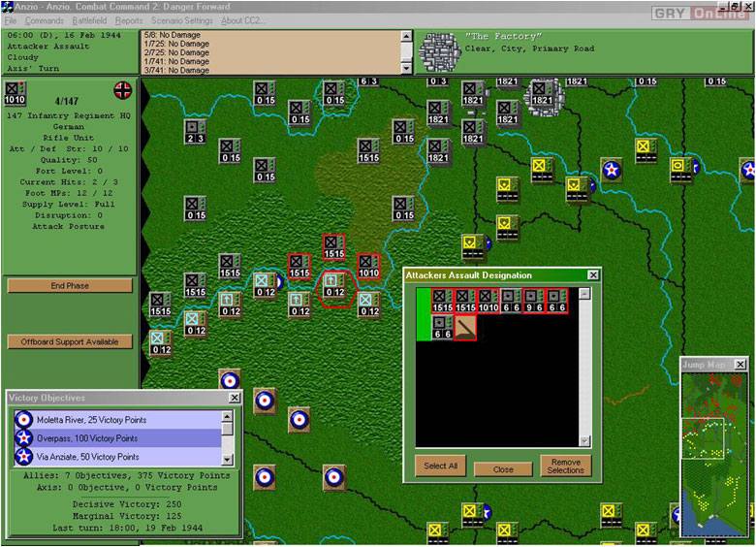The height and width of the screenshot is (547, 756).
Task: Toggle the artillery gun icon in assault dialog
Action: [x=465, y=328]
